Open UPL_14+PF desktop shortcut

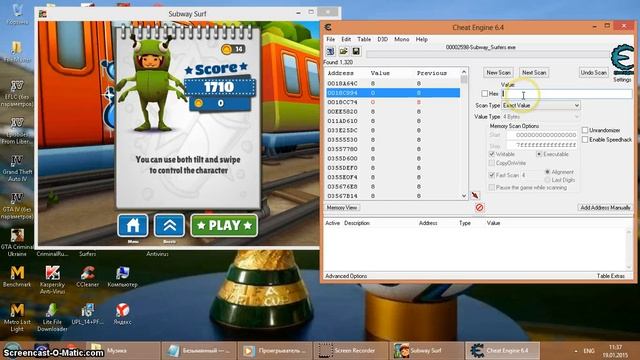pos(87,314)
